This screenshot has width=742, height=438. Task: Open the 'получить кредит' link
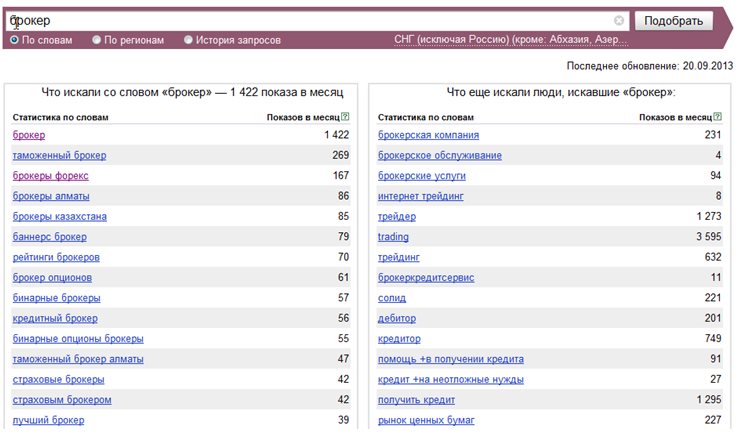416,400
